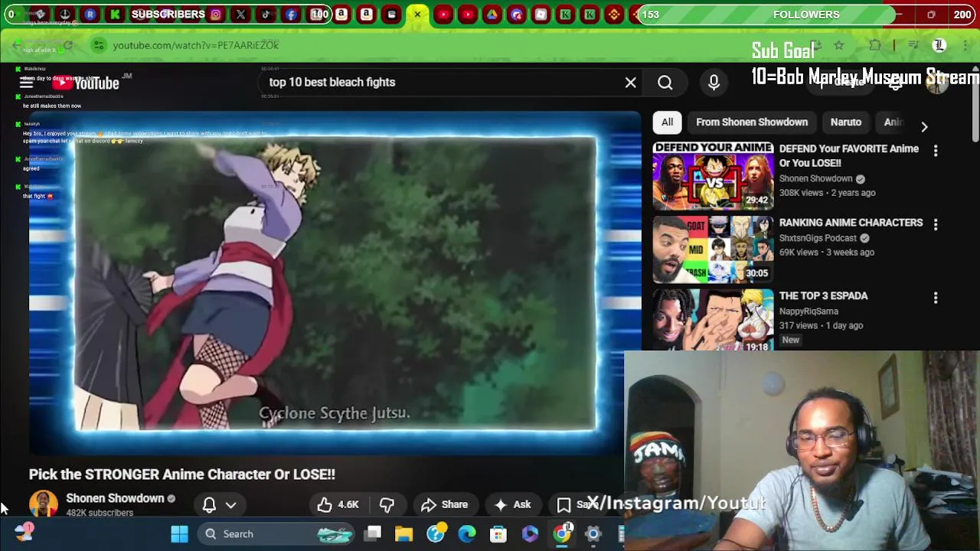Open the Copilot taskbar icon

click(530, 533)
